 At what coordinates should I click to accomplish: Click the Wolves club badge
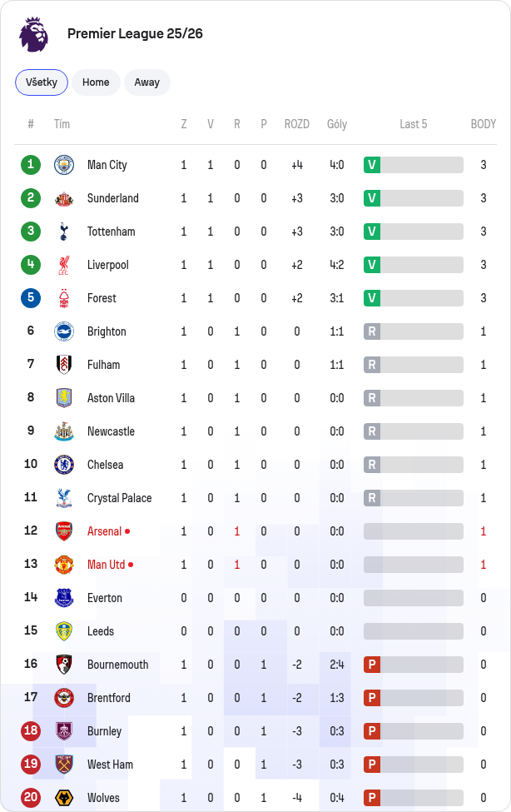pyautogui.click(x=64, y=798)
